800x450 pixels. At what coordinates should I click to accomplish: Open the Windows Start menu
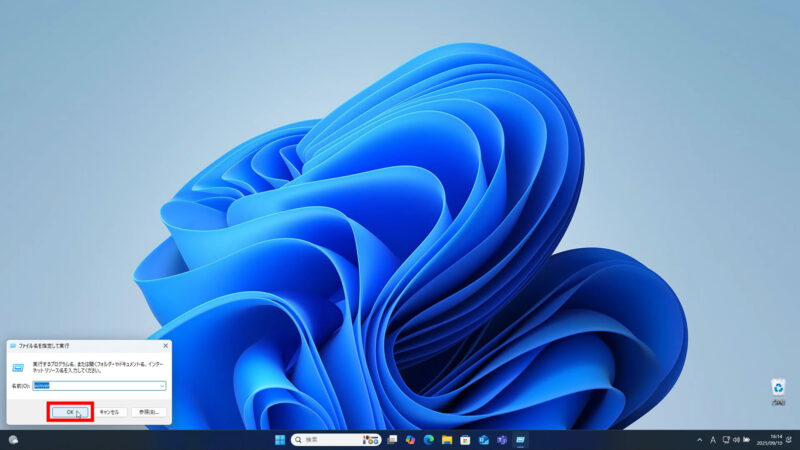(280, 440)
